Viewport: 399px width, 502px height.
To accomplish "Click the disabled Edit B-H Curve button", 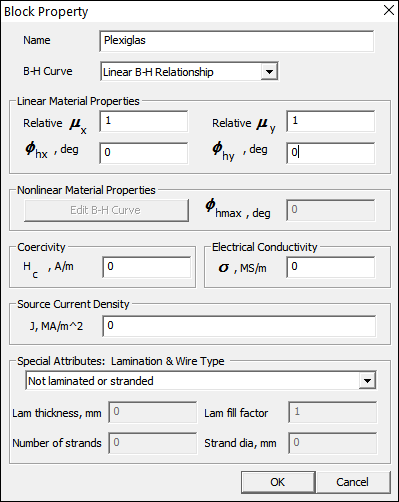I will pos(106,210).
